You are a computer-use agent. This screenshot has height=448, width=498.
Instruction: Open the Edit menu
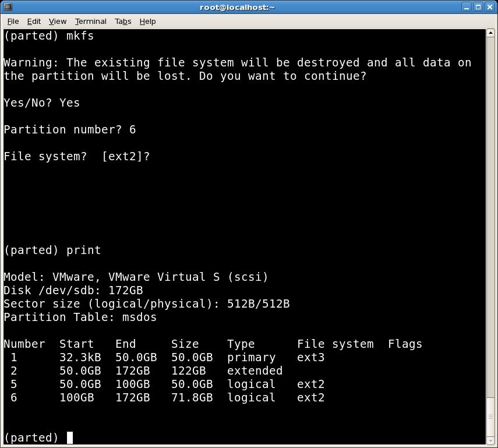pos(33,21)
